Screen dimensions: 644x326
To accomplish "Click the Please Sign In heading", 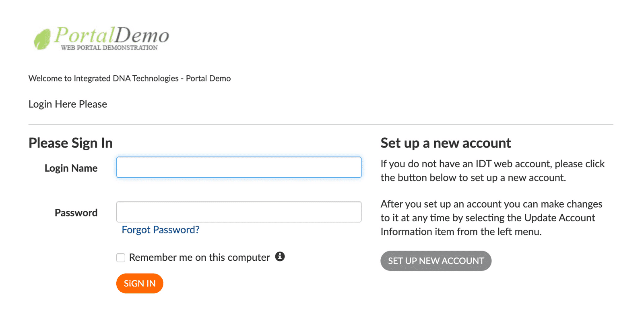I will [70, 143].
